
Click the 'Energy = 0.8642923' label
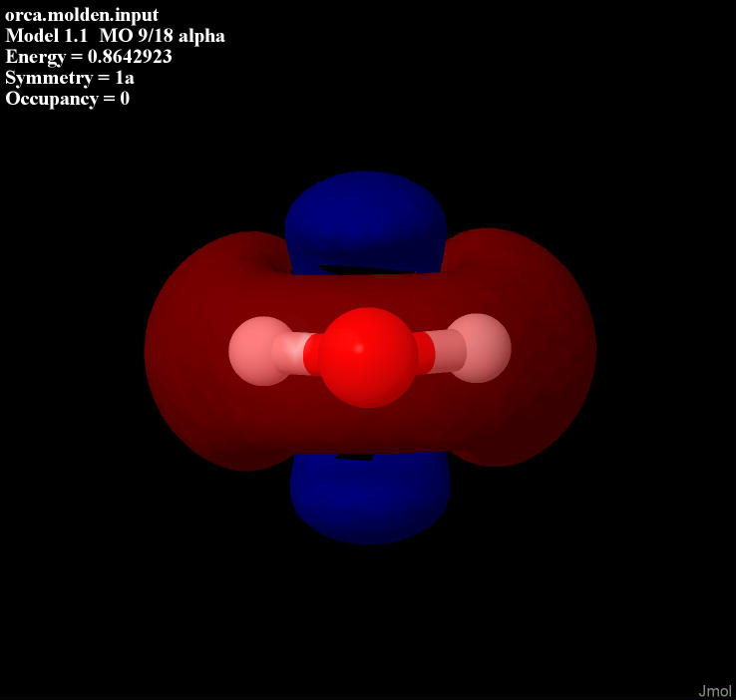click(89, 57)
